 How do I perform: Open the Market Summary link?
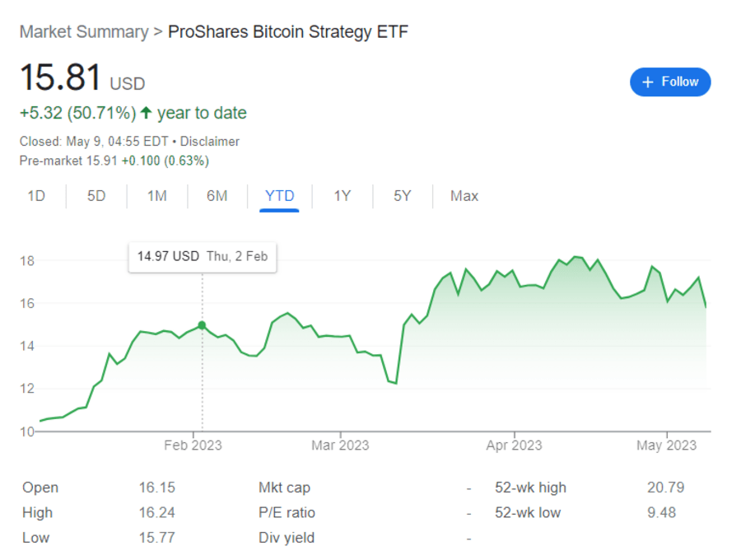point(84,31)
